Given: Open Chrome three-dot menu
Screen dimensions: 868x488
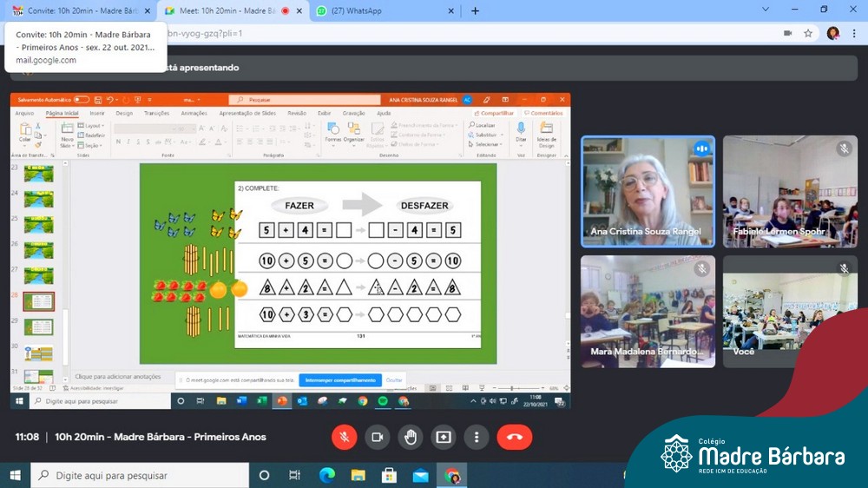Looking at the screenshot, I should point(854,33).
